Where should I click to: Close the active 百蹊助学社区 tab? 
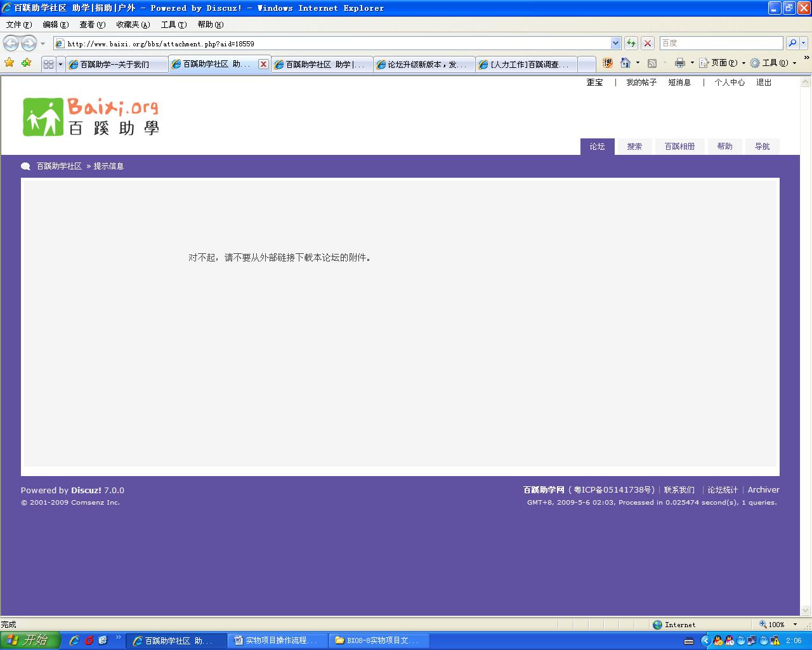pos(263,64)
